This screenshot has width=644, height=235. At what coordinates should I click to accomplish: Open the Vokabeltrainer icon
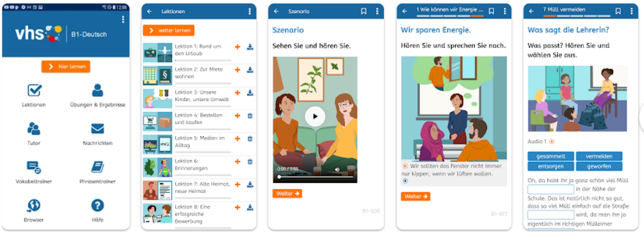[x=34, y=167]
